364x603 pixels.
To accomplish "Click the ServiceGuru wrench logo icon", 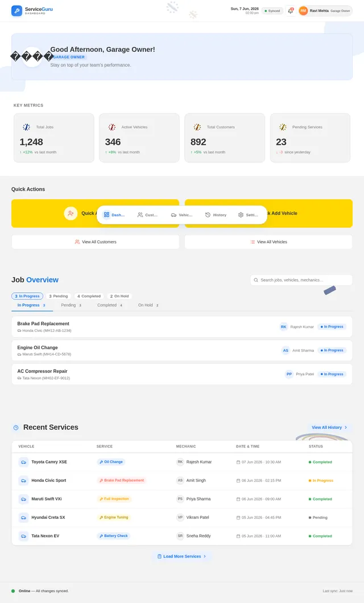I will click(16, 11).
